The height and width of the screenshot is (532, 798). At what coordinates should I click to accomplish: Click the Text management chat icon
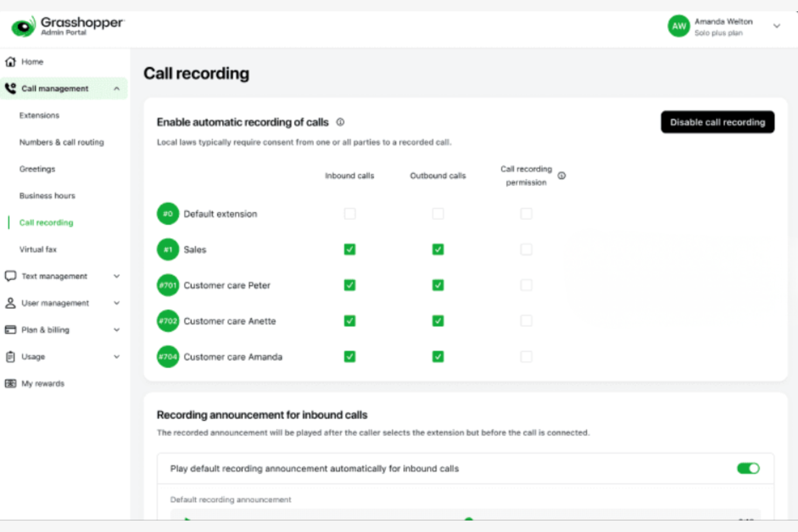click(x=10, y=276)
